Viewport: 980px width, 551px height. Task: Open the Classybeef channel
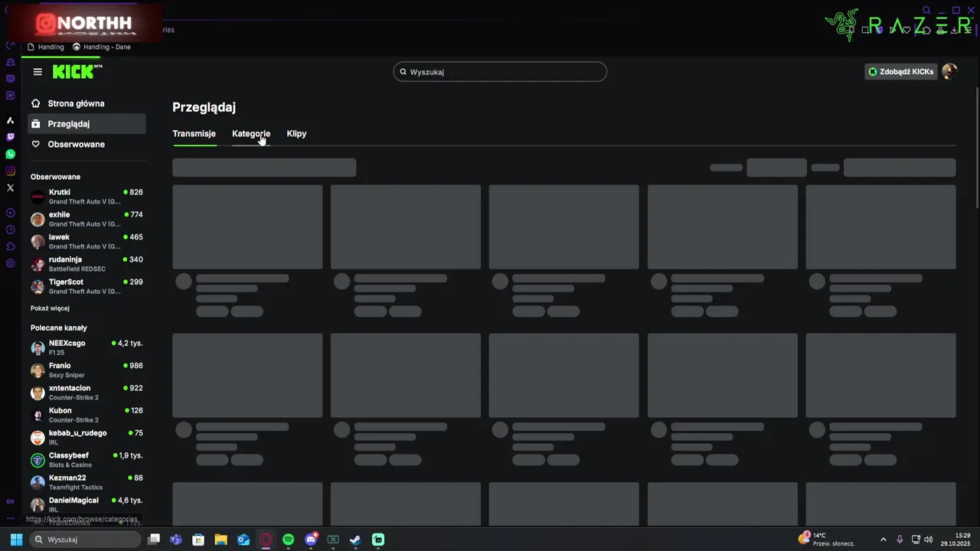click(87, 460)
